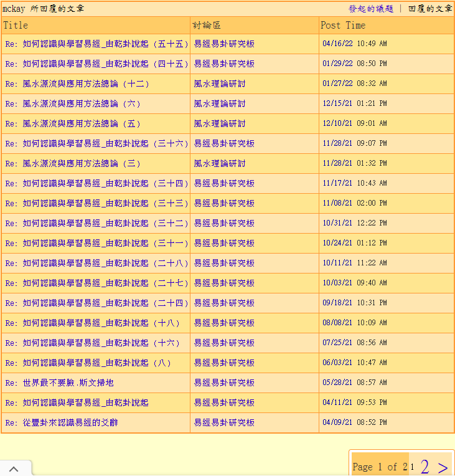Open 風水源流與應用方法總論 (五) reply
This screenshot has height=476, width=455.
click(x=73, y=124)
